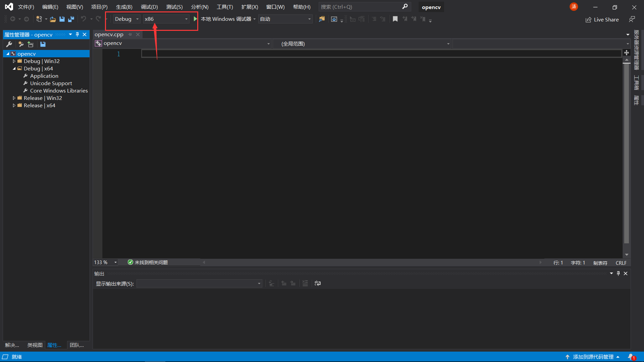
Task: Toggle a bookmark using the bookmark icon
Action: [395, 19]
